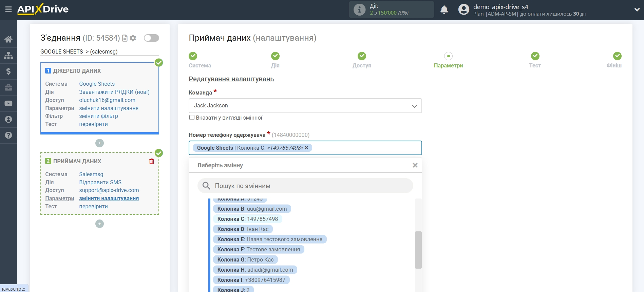Open the user profile sidebar icon
The image size is (644, 292).
click(x=8, y=119)
